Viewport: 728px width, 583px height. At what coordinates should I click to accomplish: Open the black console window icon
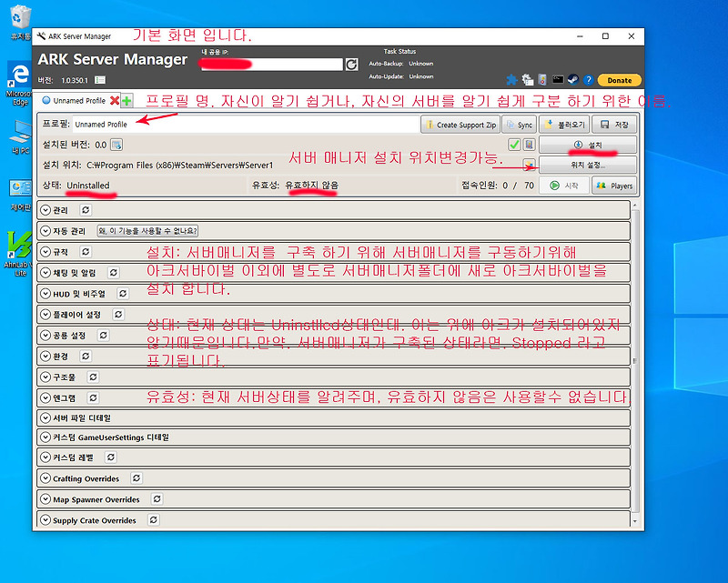[x=558, y=80]
